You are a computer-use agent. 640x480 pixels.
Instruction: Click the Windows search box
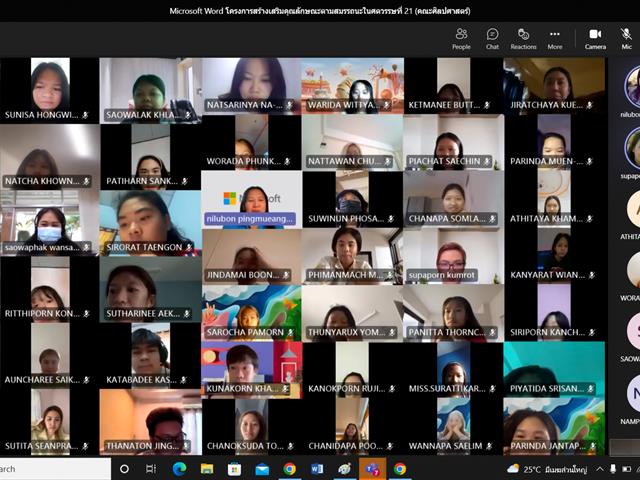[55, 469]
